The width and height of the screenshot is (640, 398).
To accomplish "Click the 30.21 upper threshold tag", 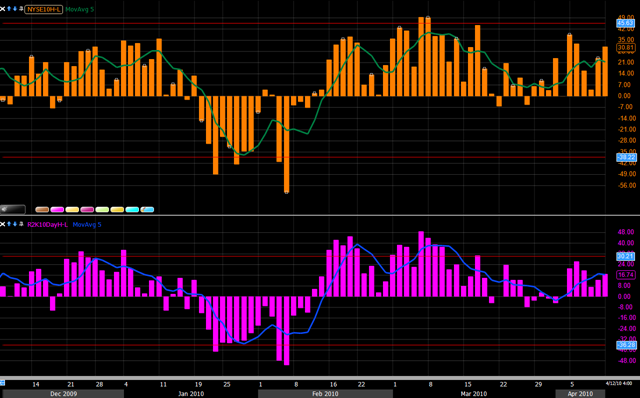I will click(x=625, y=256).
